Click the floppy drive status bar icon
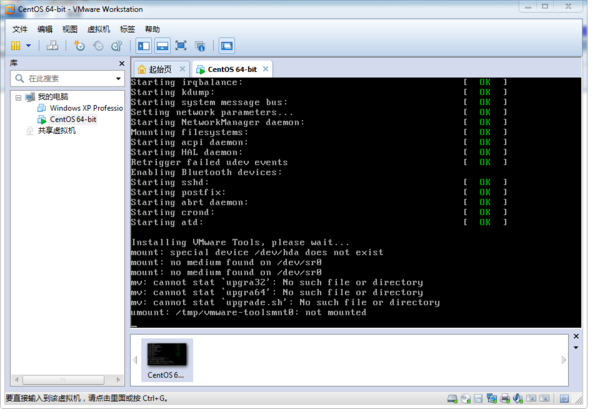The image size is (600, 409). [x=478, y=399]
